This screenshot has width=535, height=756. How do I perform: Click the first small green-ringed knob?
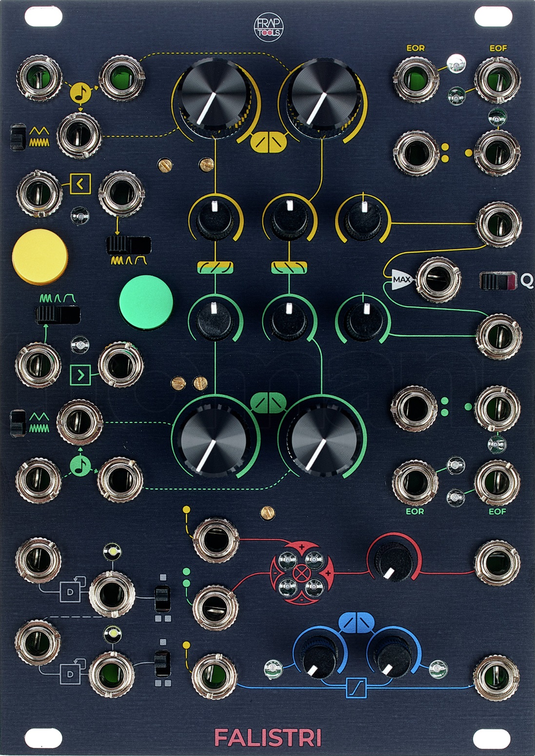(x=215, y=321)
